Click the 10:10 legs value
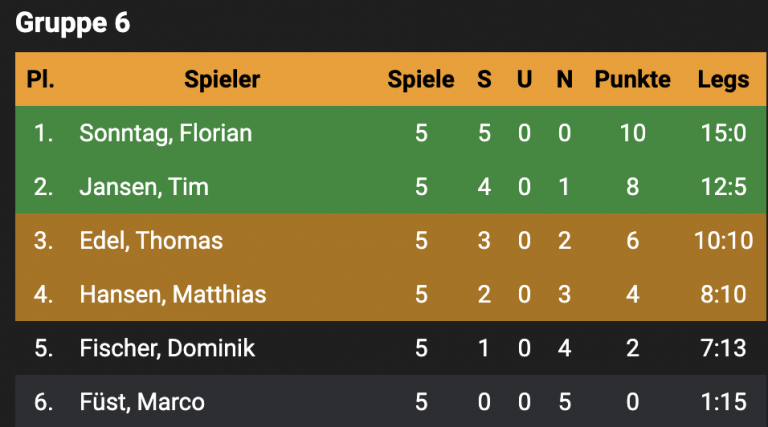Screen dimensions: 768x427 point(722,241)
